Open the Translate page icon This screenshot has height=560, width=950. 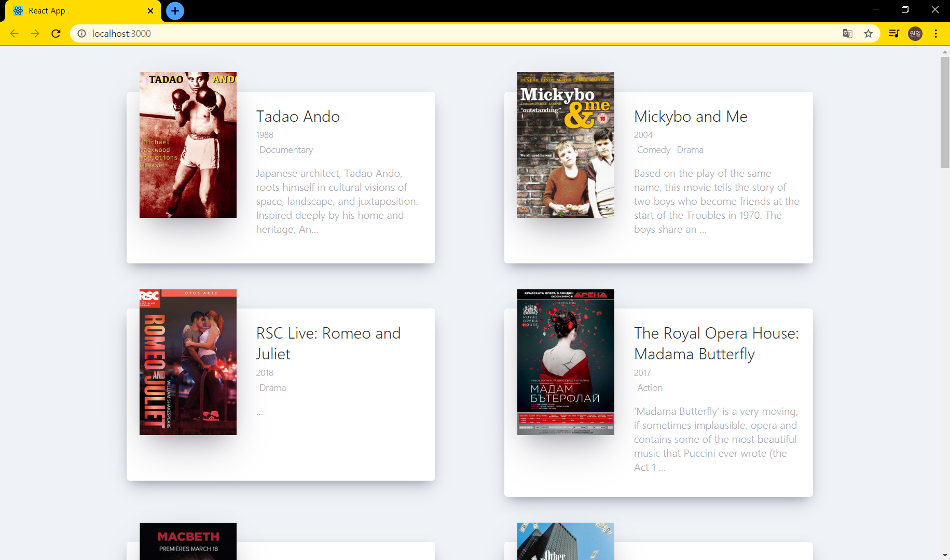(847, 34)
